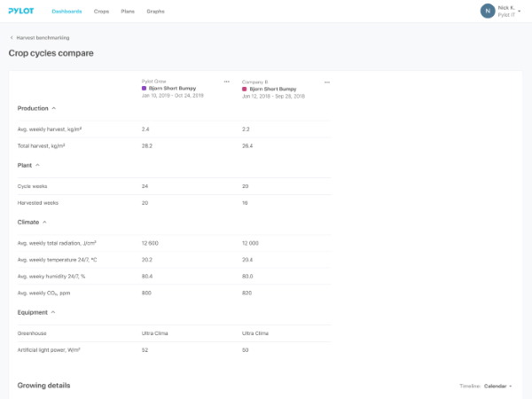The width and height of the screenshot is (532, 399).
Task: Select Company B's Bjorn Short Bumpy crop name
Action: click(272, 90)
